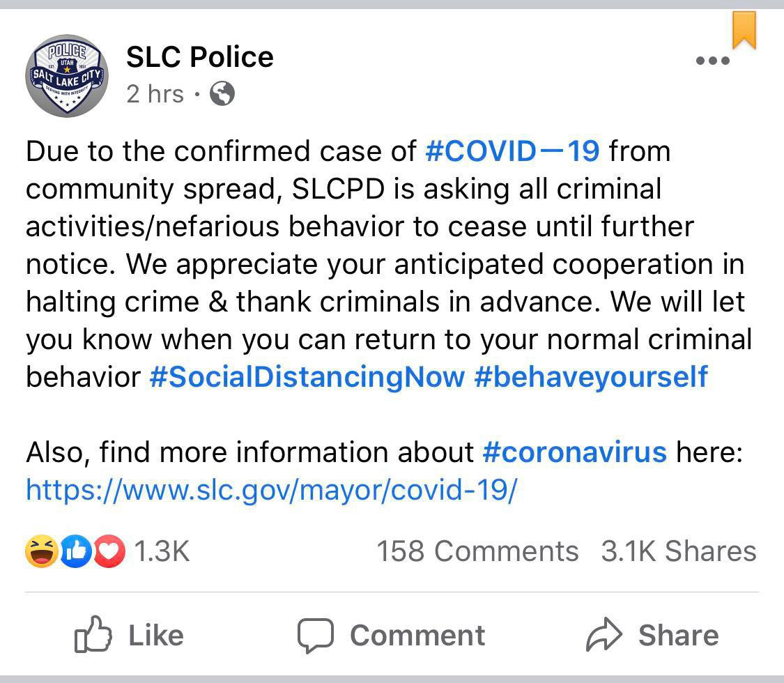Click the blue thumbs-up reaction icon
784x683 pixels.
pos(76,552)
